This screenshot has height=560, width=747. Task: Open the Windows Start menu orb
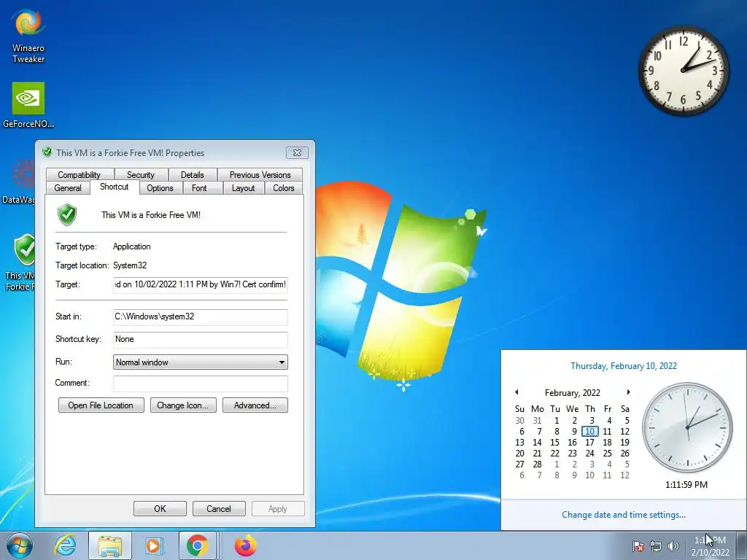click(x=19, y=545)
